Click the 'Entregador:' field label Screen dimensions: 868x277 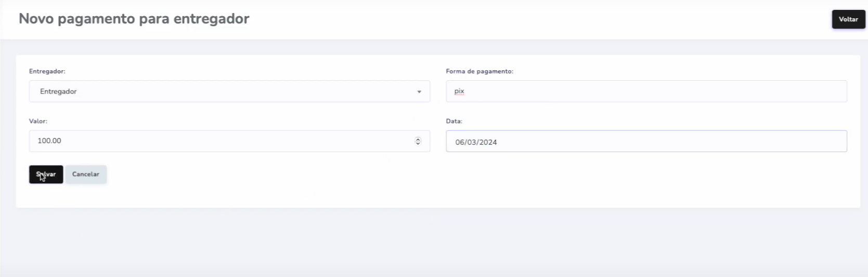[x=47, y=71]
